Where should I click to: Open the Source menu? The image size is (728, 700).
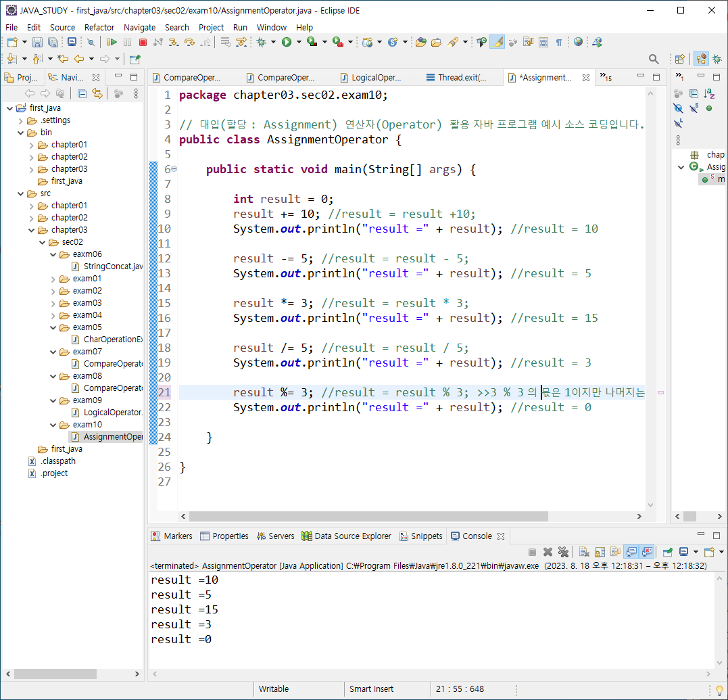(62, 28)
